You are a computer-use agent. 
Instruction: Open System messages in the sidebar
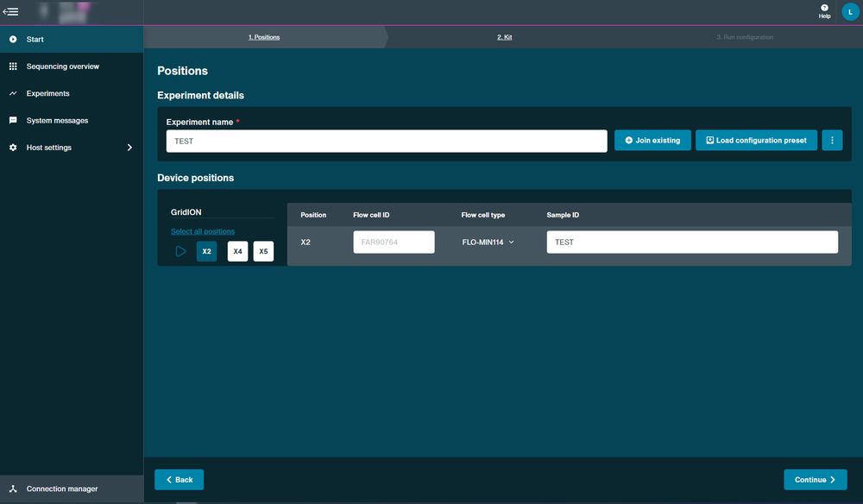click(x=72, y=120)
